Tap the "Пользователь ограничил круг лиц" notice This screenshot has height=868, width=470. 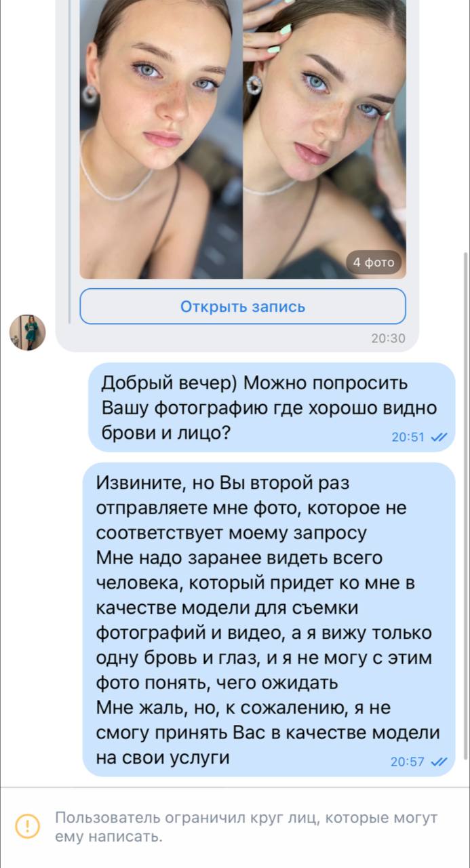click(246, 827)
